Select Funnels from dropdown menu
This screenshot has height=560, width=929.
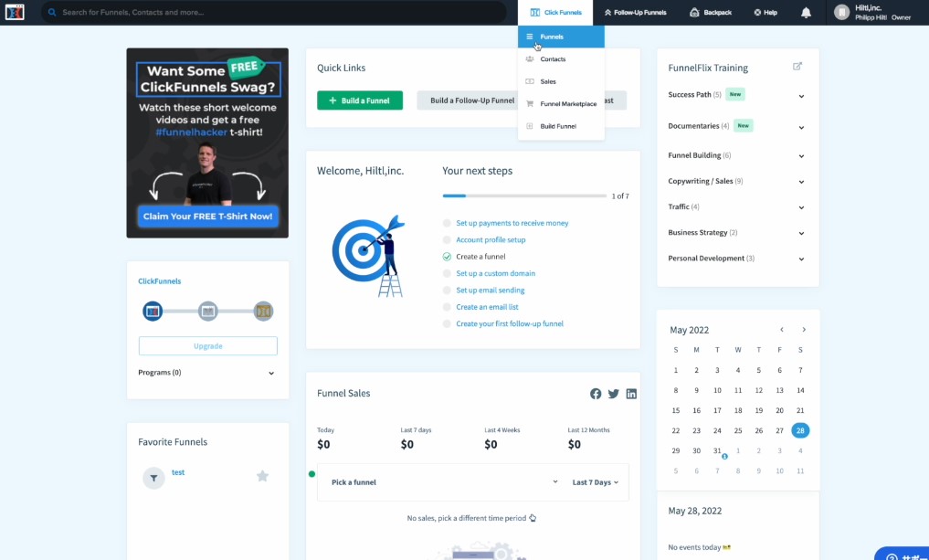point(561,37)
